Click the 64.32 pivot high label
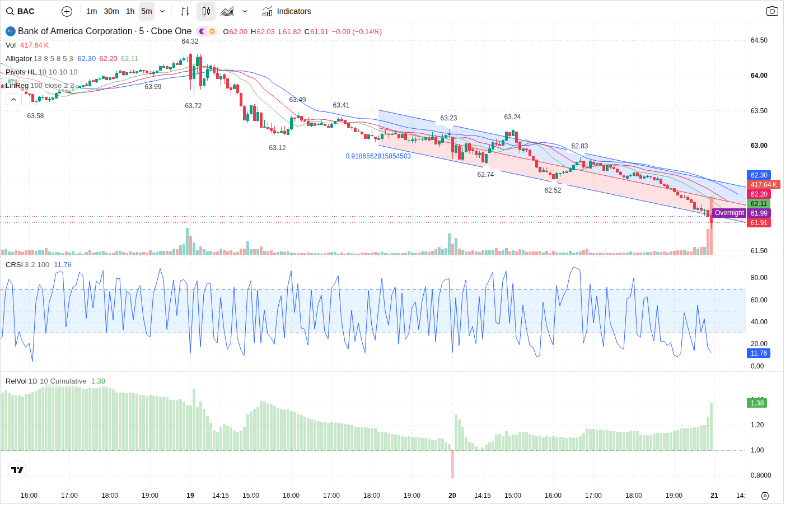 click(190, 41)
